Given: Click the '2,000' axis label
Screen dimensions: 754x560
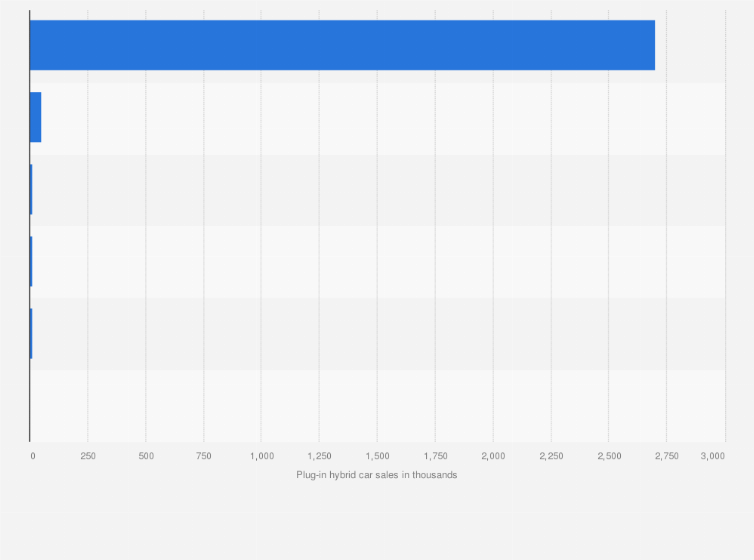Looking at the screenshot, I should point(493,456).
